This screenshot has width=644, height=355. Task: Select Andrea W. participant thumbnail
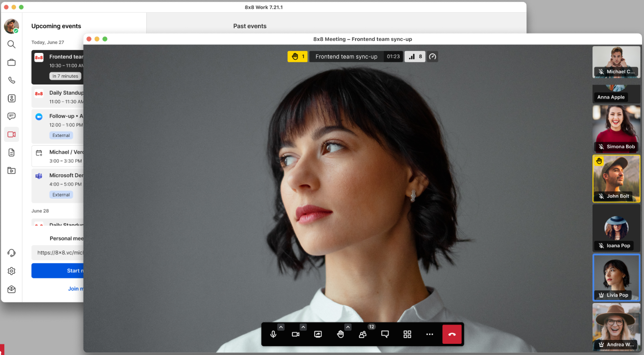coord(616,327)
